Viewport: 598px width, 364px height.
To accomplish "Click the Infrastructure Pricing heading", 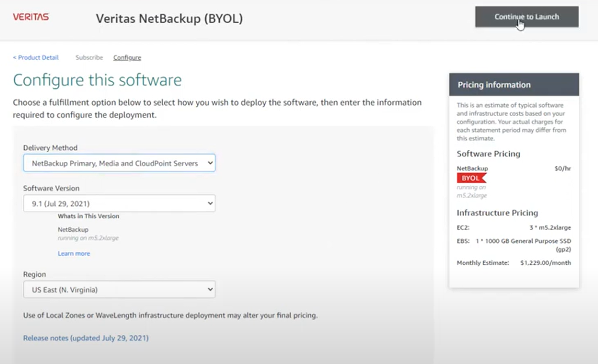I will click(497, 213).
